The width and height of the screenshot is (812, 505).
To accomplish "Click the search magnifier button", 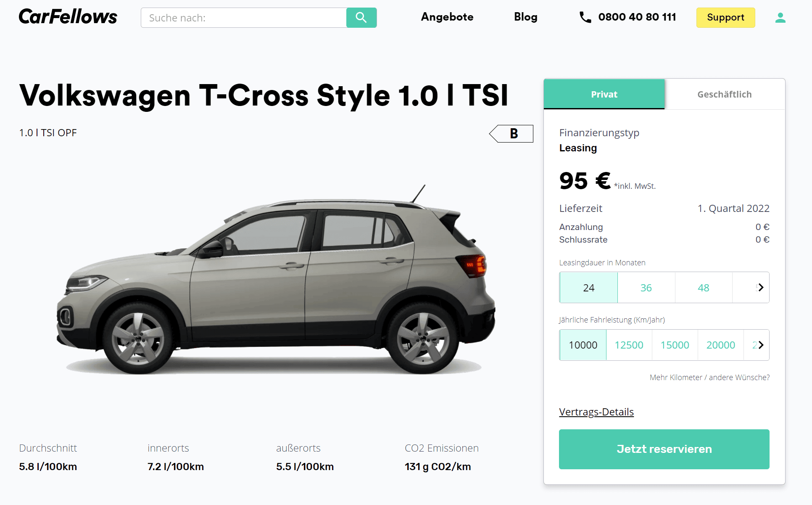I will pyautogui.click(x=361, y=18).
